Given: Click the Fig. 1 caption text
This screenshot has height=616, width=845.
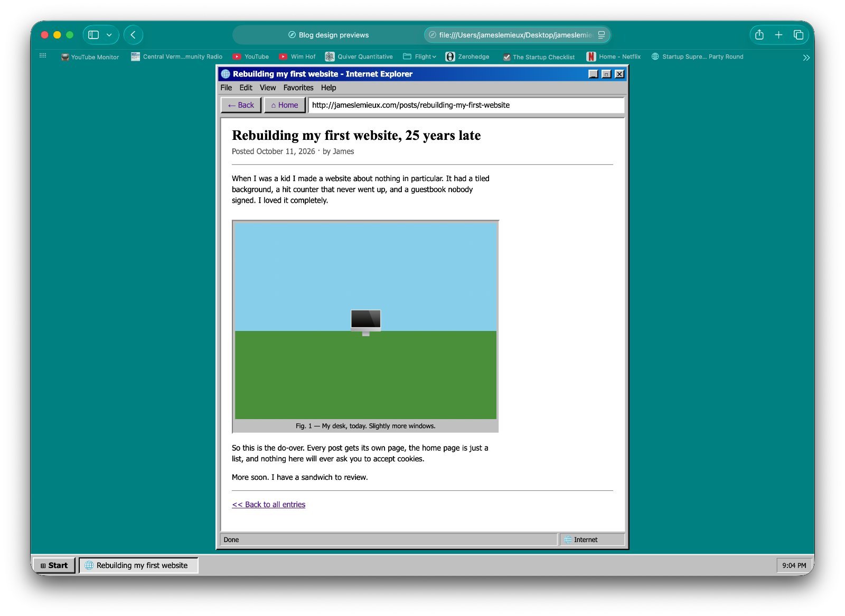Looking at the screenshot, I should [365, 426].
